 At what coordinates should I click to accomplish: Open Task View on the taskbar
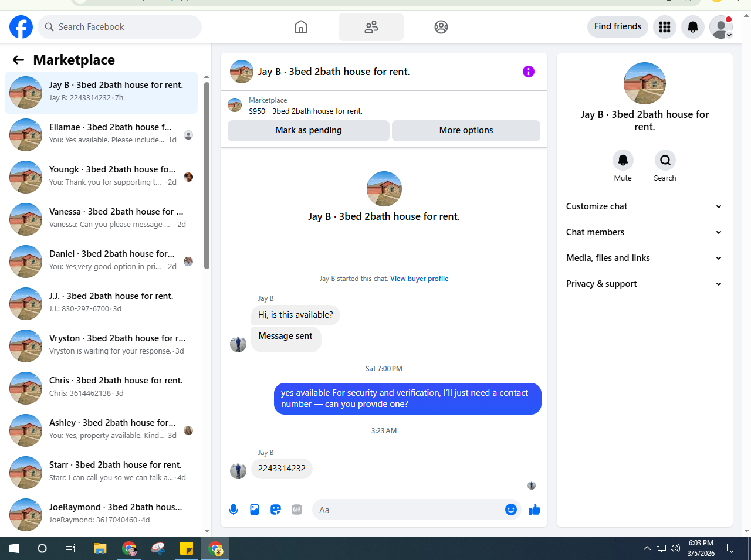pos(70,548)
